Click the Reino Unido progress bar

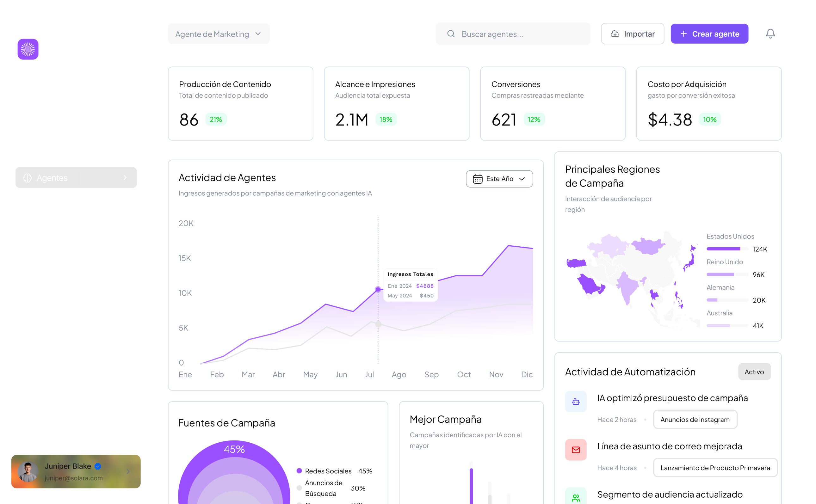(727, 275)
